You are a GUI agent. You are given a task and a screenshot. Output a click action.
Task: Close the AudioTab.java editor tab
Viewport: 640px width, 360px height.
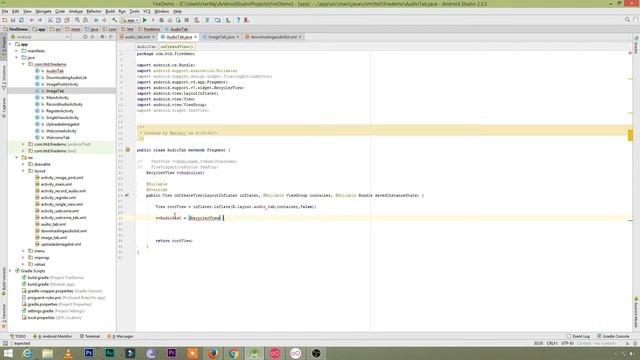196,37
